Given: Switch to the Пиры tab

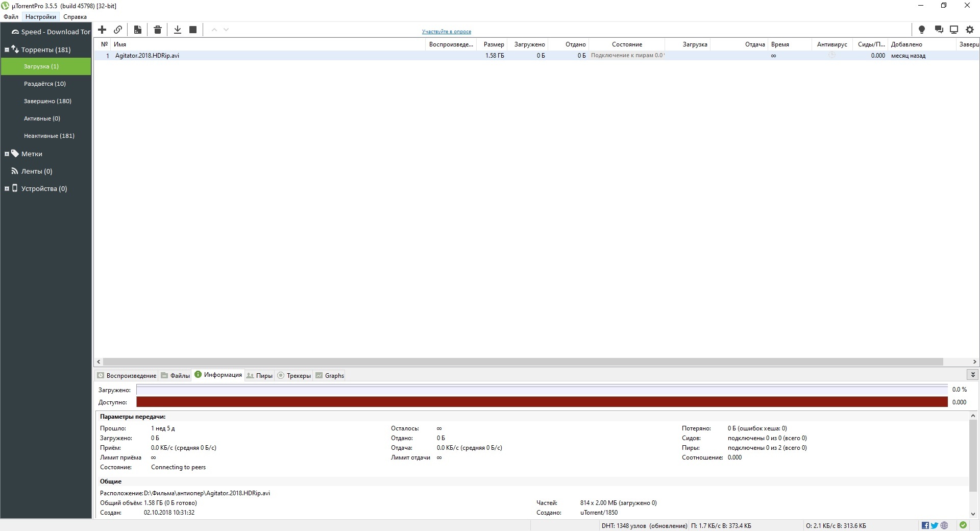Looking at the screenshot, I should (x=259, y=375).
